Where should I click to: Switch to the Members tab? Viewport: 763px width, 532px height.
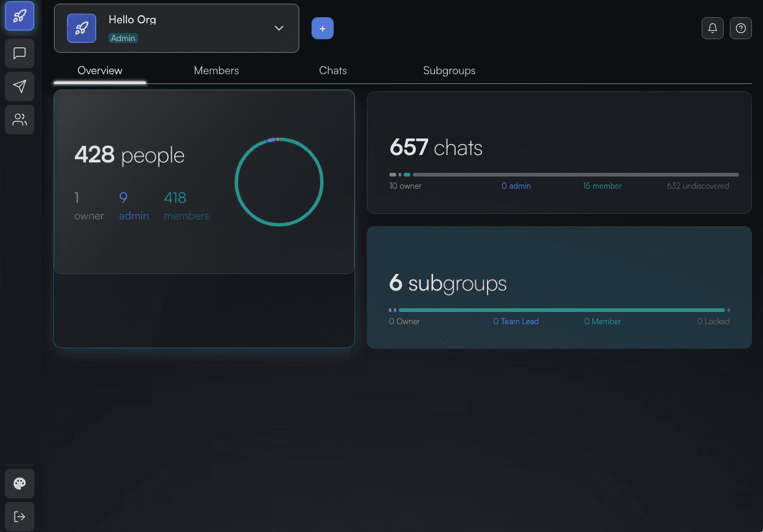coord(217,70)
